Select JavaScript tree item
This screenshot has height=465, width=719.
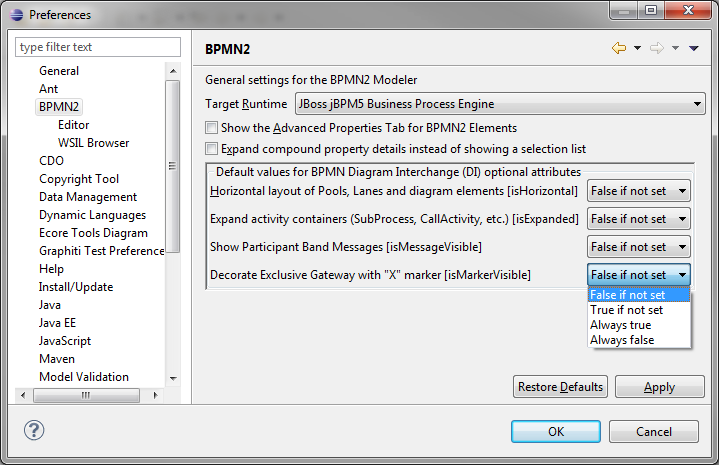(65, 341)
